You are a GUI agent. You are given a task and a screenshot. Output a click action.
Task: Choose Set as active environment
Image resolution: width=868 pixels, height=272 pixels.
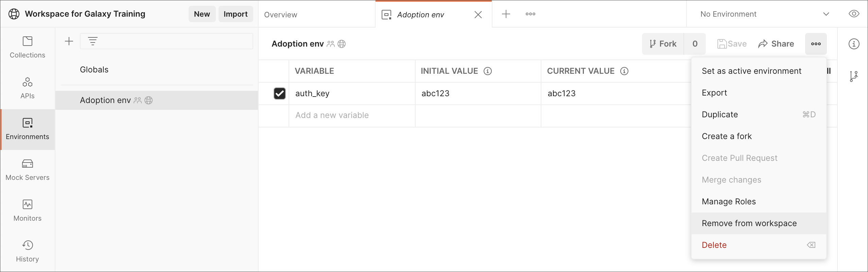(x=759, y=71)
